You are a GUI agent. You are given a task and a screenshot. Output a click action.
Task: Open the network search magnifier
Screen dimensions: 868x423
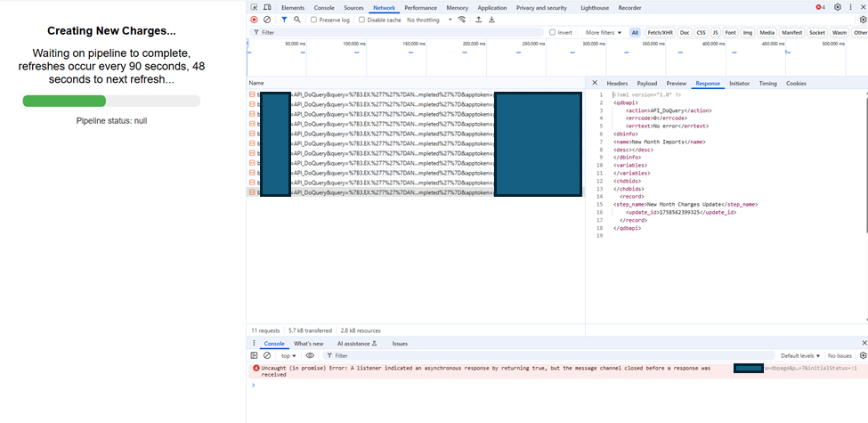297,20
